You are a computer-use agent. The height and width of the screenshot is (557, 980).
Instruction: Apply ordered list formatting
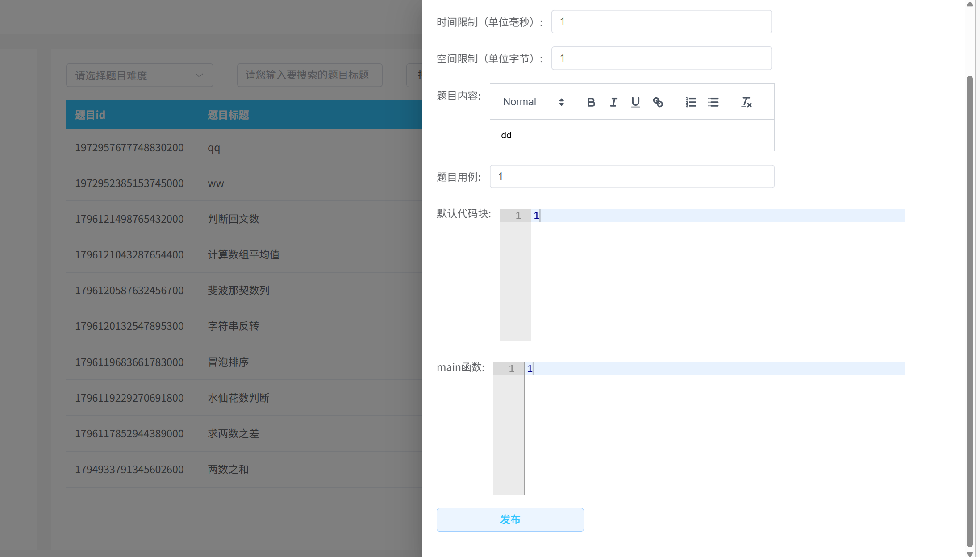691,102
